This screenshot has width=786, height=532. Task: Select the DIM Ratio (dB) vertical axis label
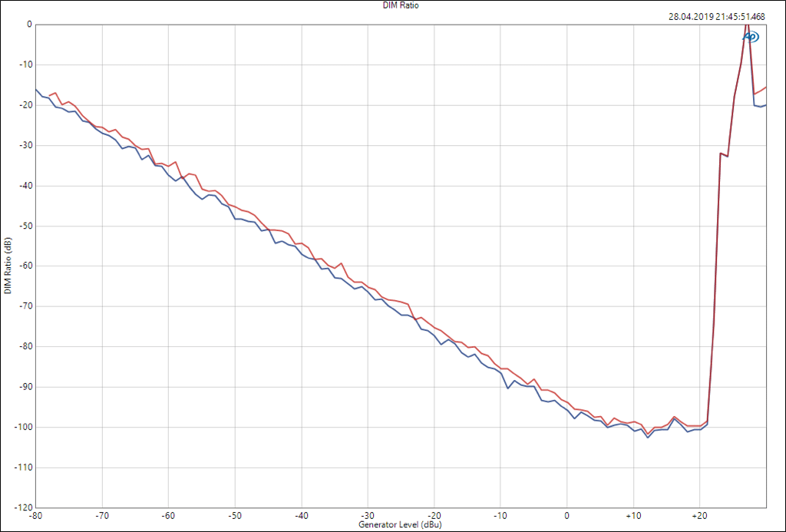pos(8,266)
